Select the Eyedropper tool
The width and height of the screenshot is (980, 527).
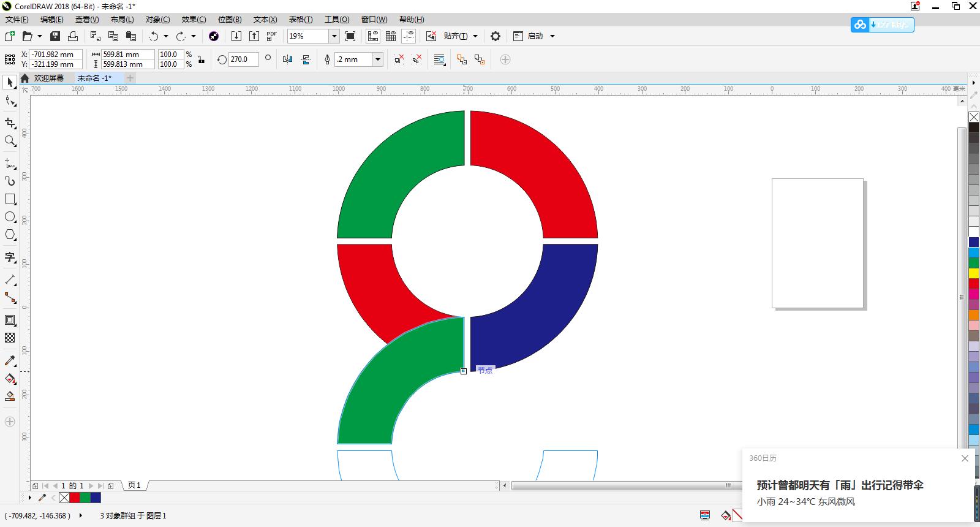pos(10,361)
